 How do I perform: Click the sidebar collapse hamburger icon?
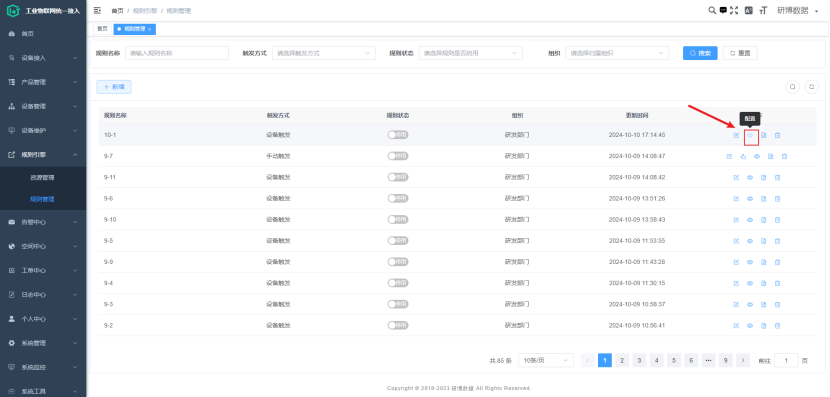97,10
